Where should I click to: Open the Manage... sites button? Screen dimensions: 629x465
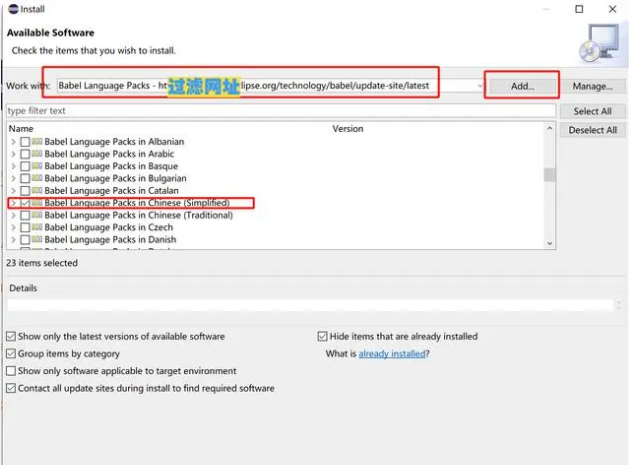[x=592, y=86]
